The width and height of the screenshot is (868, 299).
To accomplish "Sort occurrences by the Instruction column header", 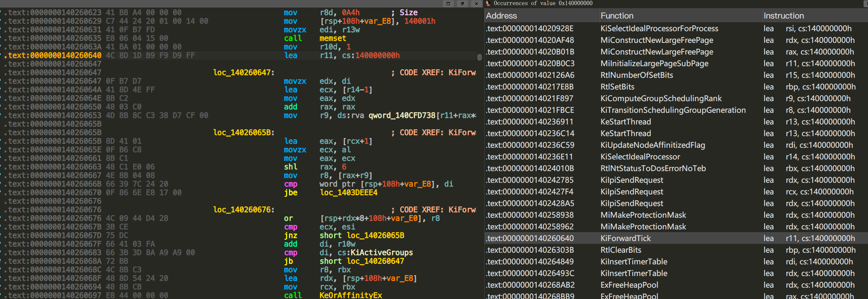I will pos(815,16).
